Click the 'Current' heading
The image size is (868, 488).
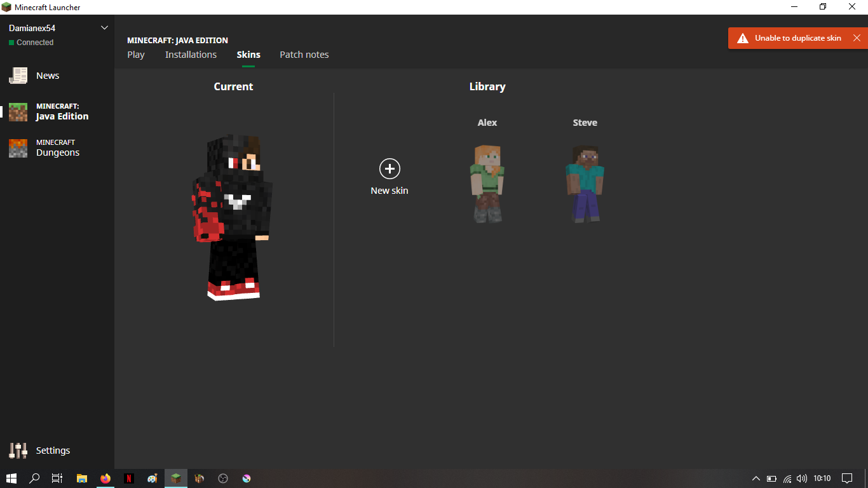233,86
